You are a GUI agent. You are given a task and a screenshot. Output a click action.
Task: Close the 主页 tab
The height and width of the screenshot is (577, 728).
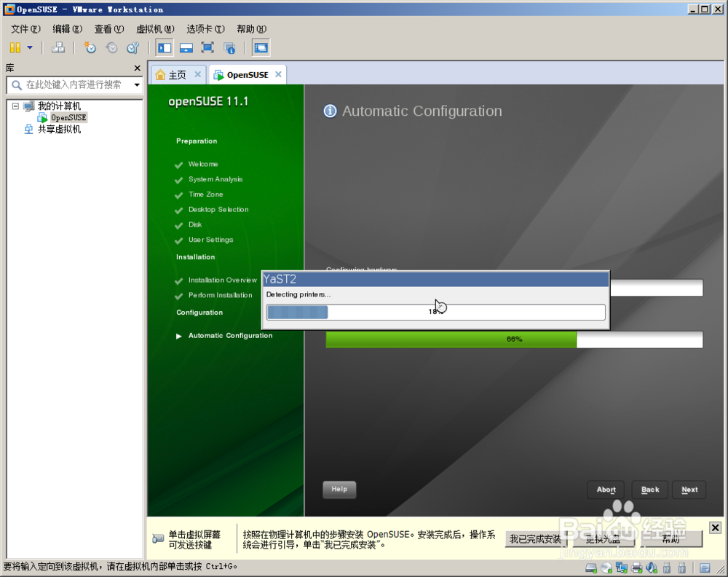(x=198, y=74)
